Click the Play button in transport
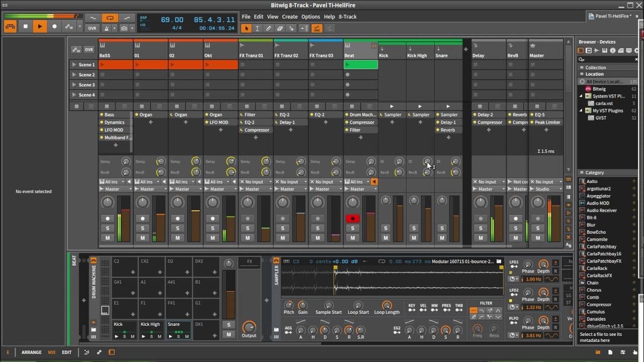This screenshot has width=644, height=362. click(x=40, y=26)
